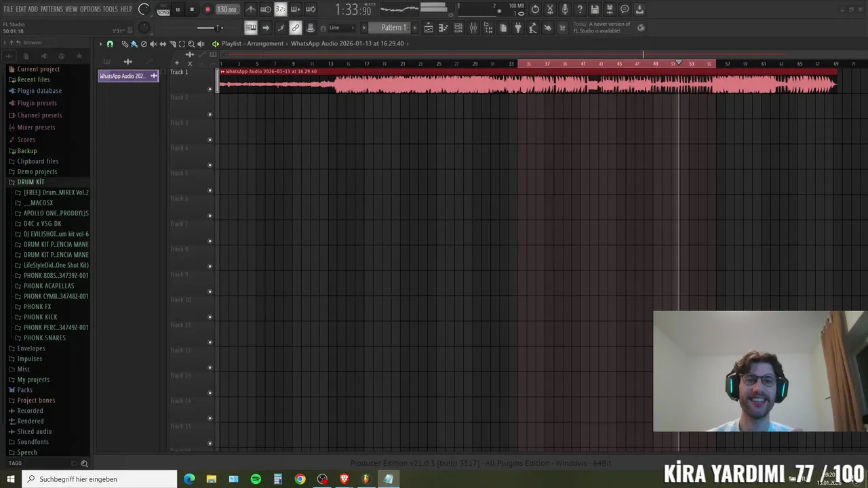Screen dimensions: 868x488
Task: Click the Undo history icon
Action: pos(535,9)
